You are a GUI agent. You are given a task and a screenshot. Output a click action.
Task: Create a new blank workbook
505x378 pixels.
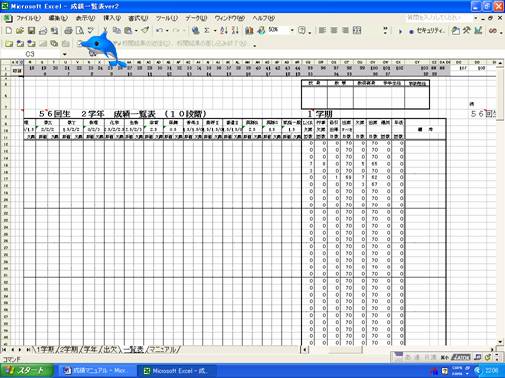(x=9, y=31)
